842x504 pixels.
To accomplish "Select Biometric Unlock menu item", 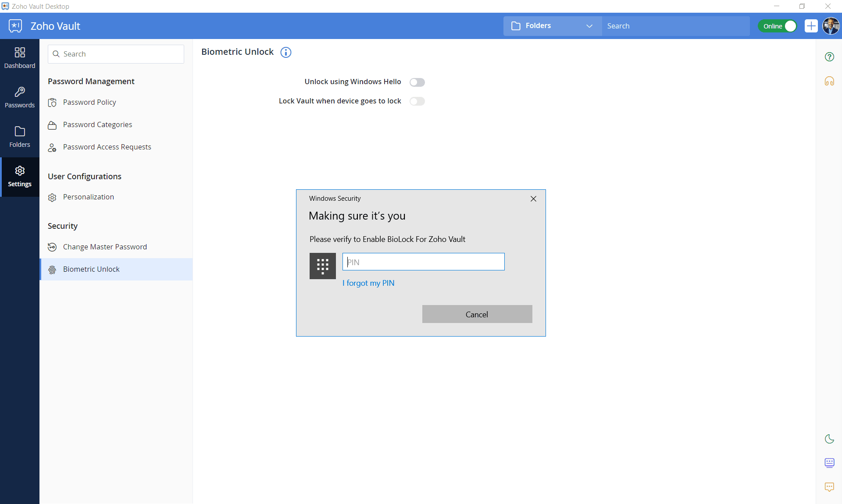I will point(116,269).
